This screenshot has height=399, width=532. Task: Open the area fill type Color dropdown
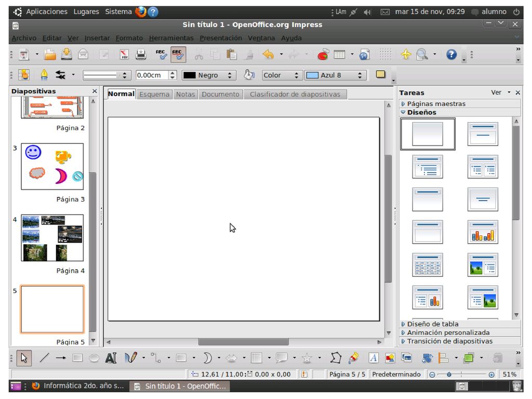[281, 75]
